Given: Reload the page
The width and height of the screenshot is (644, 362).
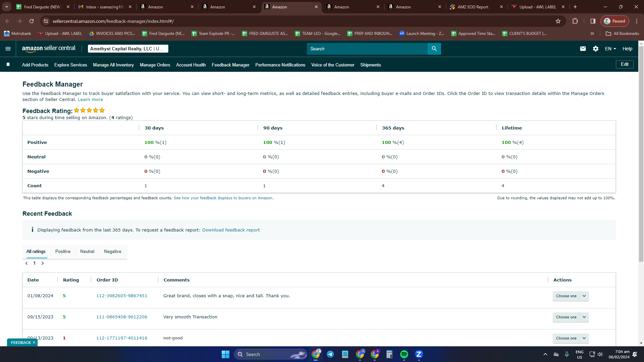Looking at the screenshot, I should click(32, 21).
